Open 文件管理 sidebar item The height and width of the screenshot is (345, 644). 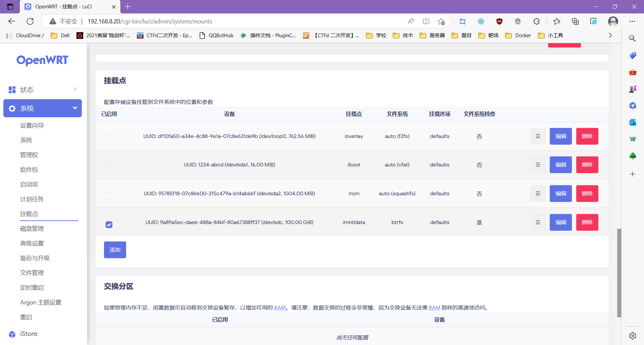coord(32,273)
